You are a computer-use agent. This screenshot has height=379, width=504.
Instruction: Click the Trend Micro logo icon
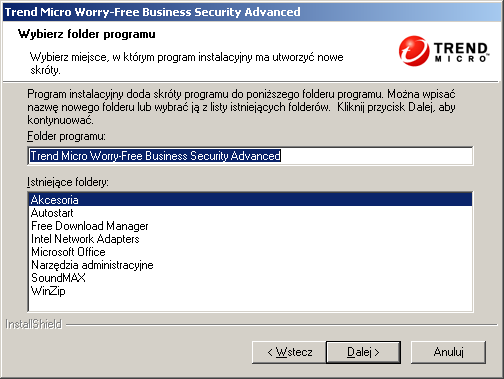click(x=443, y=51)
